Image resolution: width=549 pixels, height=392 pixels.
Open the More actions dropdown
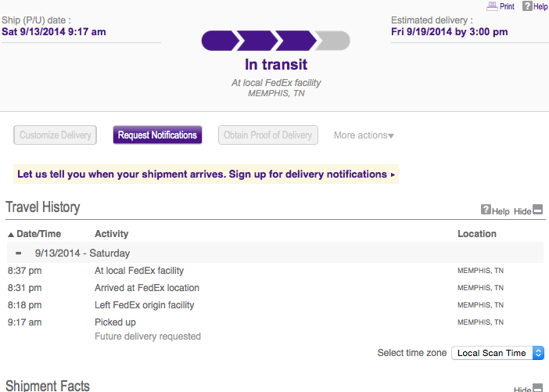tap(364, 135)
